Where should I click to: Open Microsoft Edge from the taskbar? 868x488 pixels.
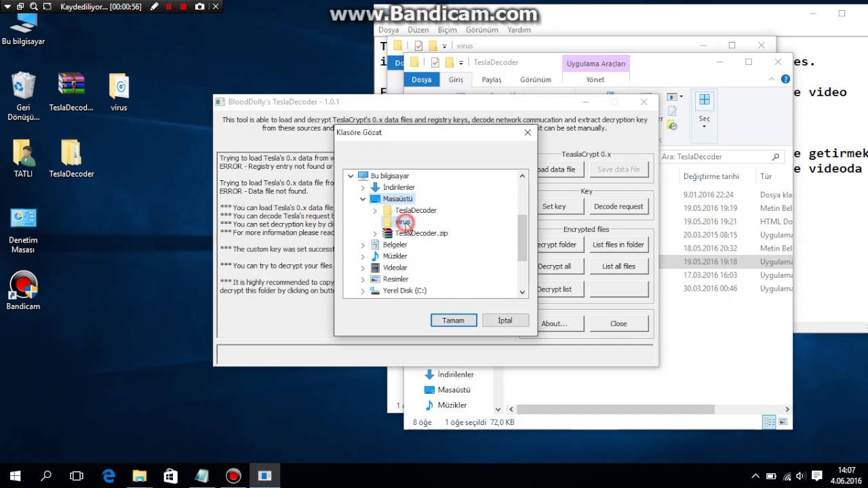tap(108, 475)
